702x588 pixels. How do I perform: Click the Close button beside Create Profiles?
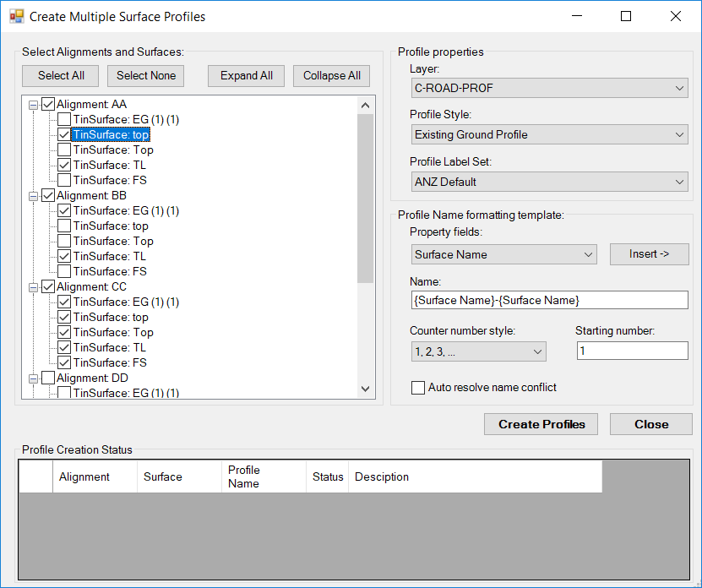click(x=651, y=424)
